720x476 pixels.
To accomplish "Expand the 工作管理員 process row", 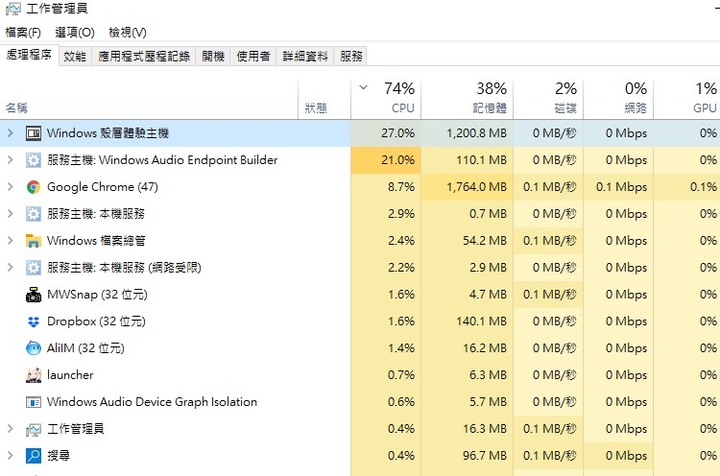I will pos(10,429).
